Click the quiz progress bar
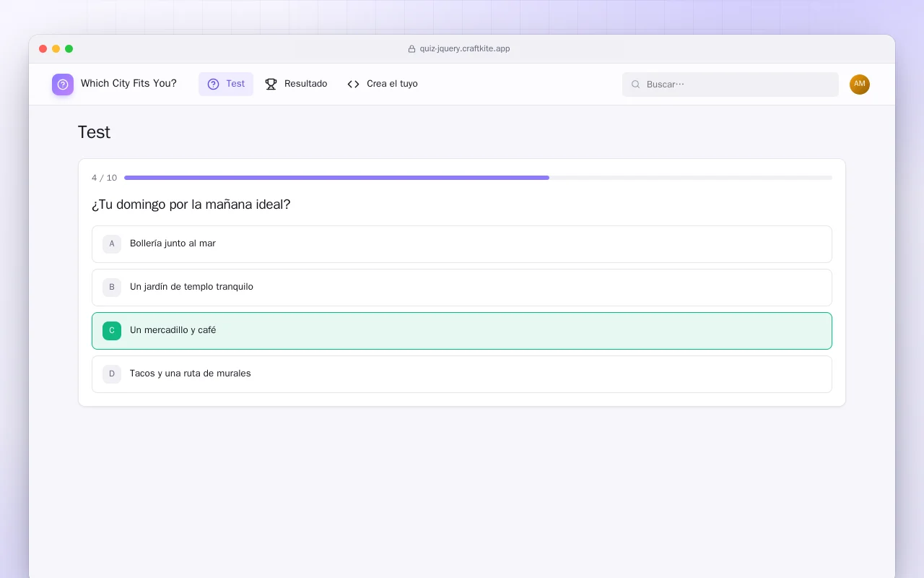 [x=478, y=178]
